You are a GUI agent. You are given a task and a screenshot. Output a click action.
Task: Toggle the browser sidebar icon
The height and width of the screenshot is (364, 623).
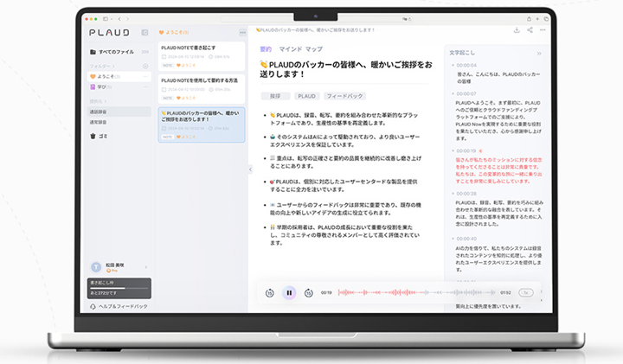(106, 19)
